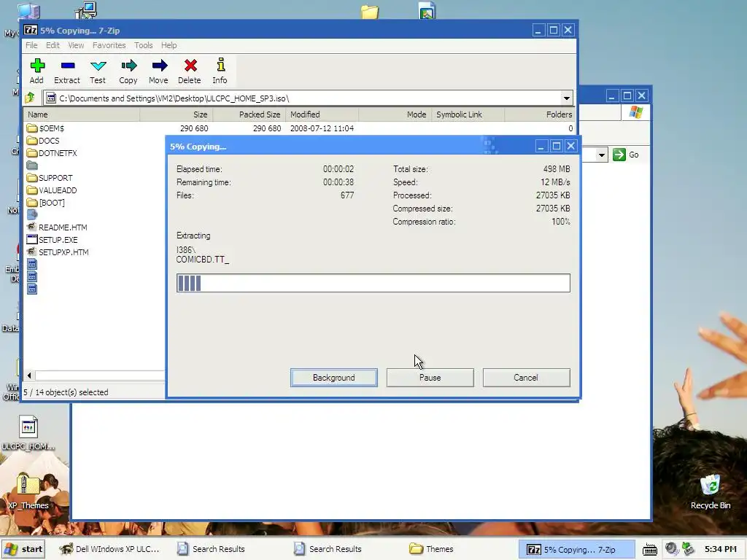
Task: Switch to Dell Windows XP ULC taskbar item
Action: coord(109,549)
